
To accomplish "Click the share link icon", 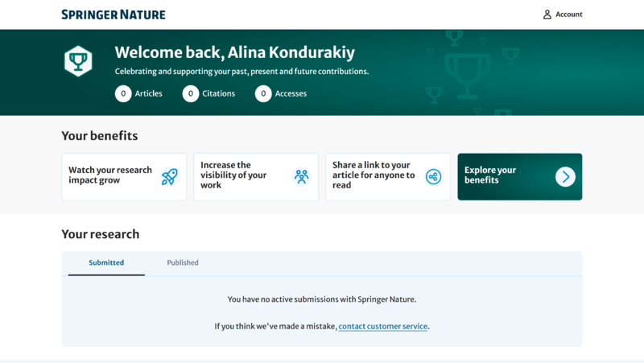I will tap(433, 177).
